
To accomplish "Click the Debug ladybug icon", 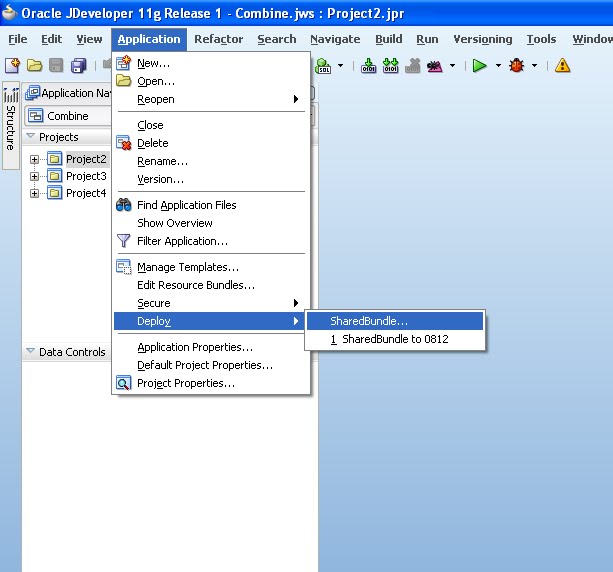I will pos(516,65).
